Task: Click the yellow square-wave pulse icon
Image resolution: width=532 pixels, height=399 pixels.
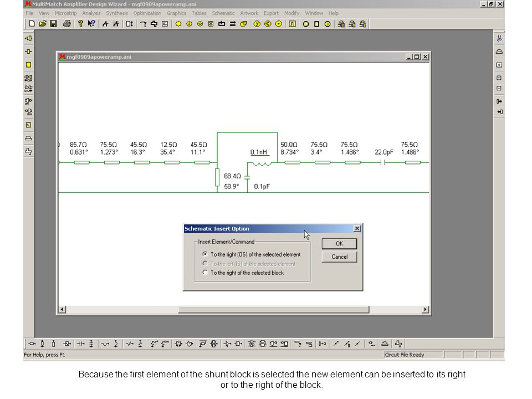Action: point(292,24)
